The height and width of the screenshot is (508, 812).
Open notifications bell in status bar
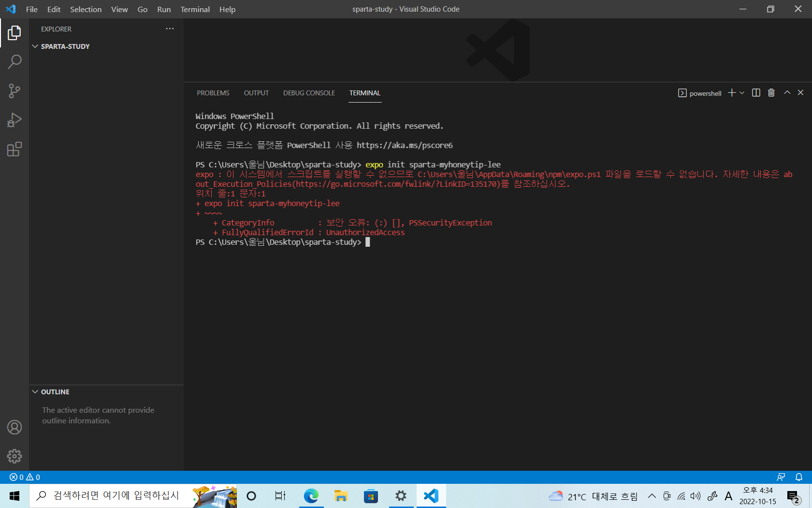pyautogui.click(x=799, y=477)
